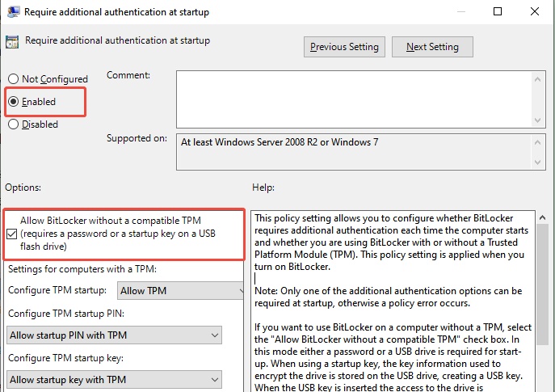Click the 'Help:' label
Image resolution: width=555 pixels, height=392 pixels.
click(x=263, y=187)
